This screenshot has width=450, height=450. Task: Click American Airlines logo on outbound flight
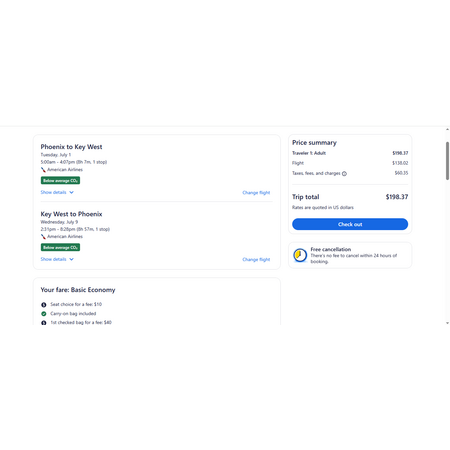pyautogui.click(x=43, y=170)
